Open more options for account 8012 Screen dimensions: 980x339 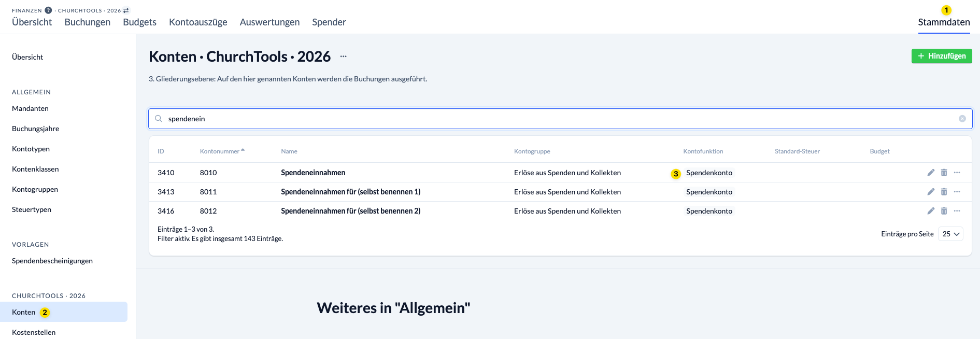(x=957, y=211)
